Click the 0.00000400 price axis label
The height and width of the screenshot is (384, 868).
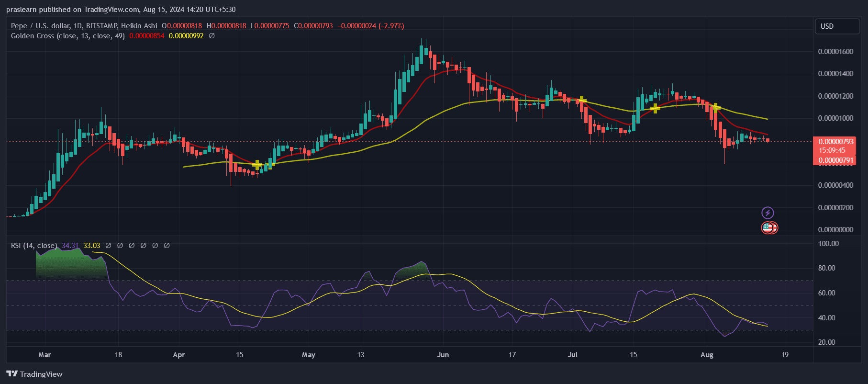tap(835, 185)
